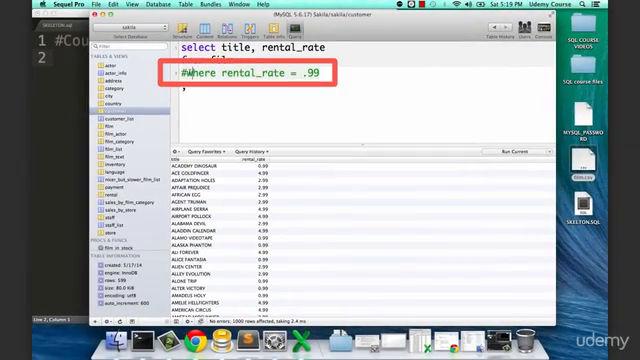Select the sales_by_store view
640x360 pixels.
[120, 210]
